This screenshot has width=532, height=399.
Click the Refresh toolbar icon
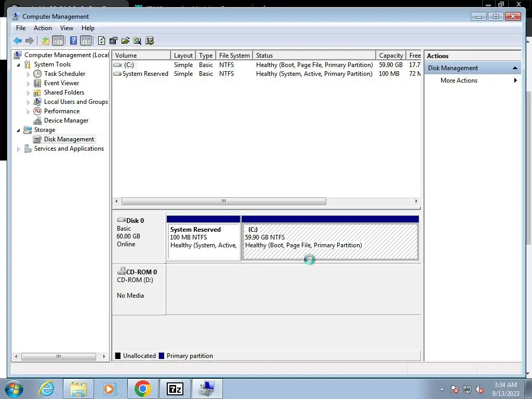(101, 41)
